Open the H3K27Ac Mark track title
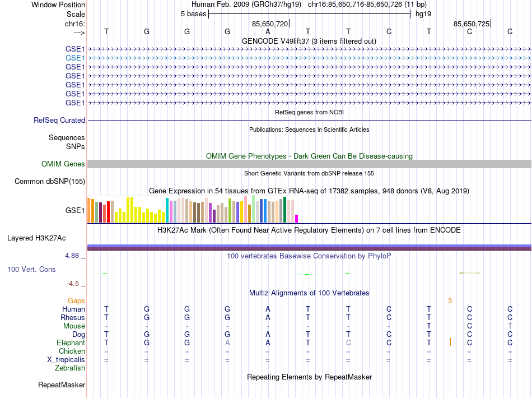This screenshot has width=532, height=398. pos(309,230)
